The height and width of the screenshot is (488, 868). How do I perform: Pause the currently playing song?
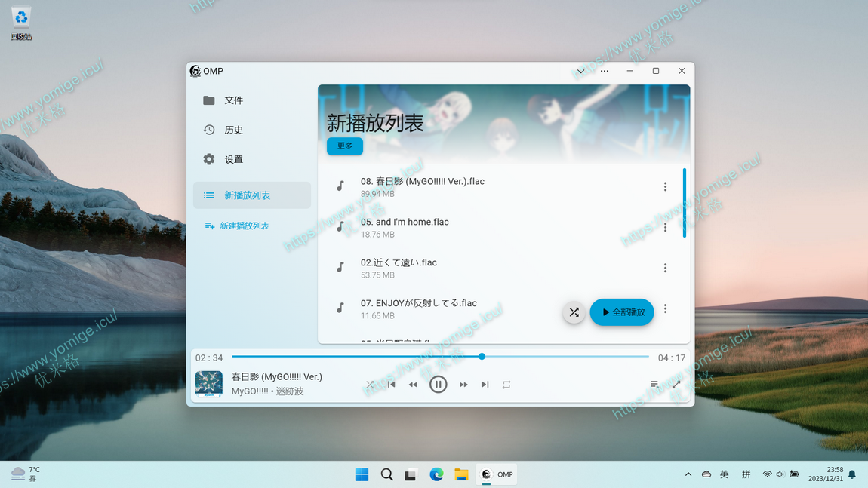(438, 385)
